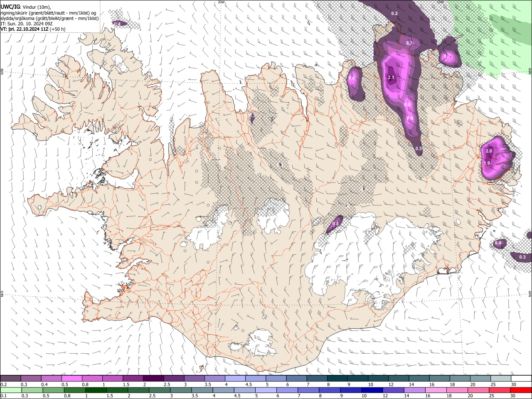This screenshot has width=532, height=399.
Task: Click the '0.1' label on the lower legend
Action: (x=3, y=396)
